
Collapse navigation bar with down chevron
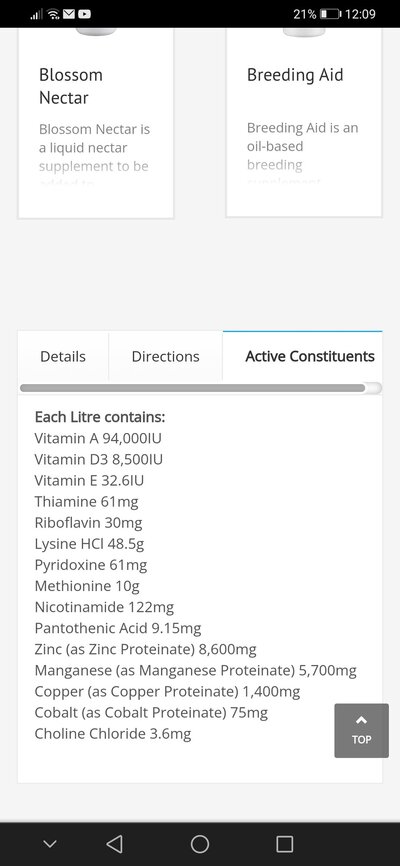pyautogui.click(x=50, y=843)
